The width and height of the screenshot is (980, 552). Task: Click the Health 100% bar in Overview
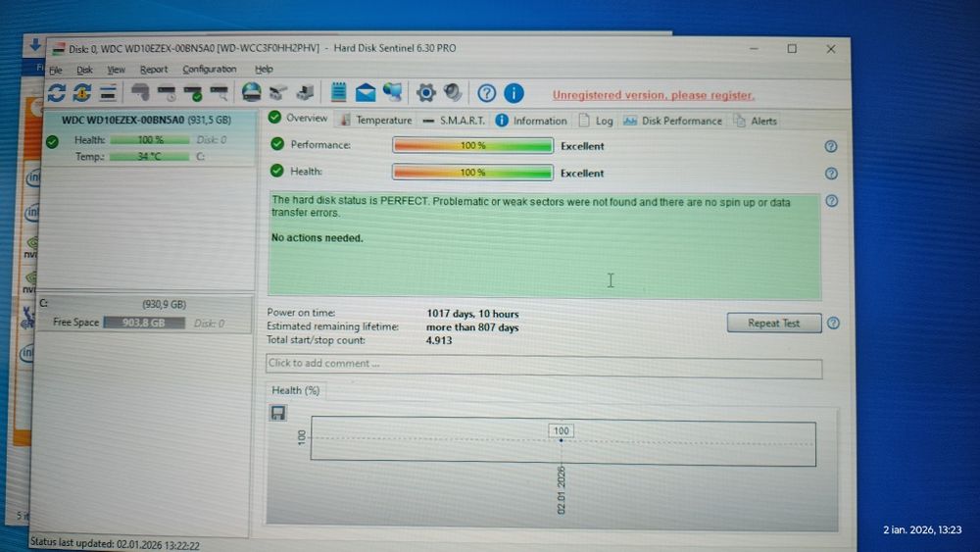click(472, 173)
